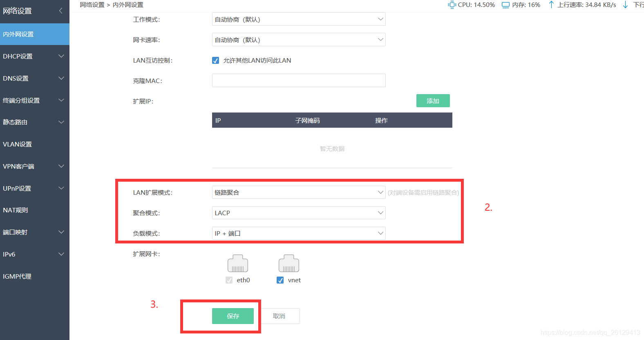Image resolution: width=644 pixels, height=340 pixels.
Task: Expand the 终端分组设置 menu
Action: tap(35, 100)
